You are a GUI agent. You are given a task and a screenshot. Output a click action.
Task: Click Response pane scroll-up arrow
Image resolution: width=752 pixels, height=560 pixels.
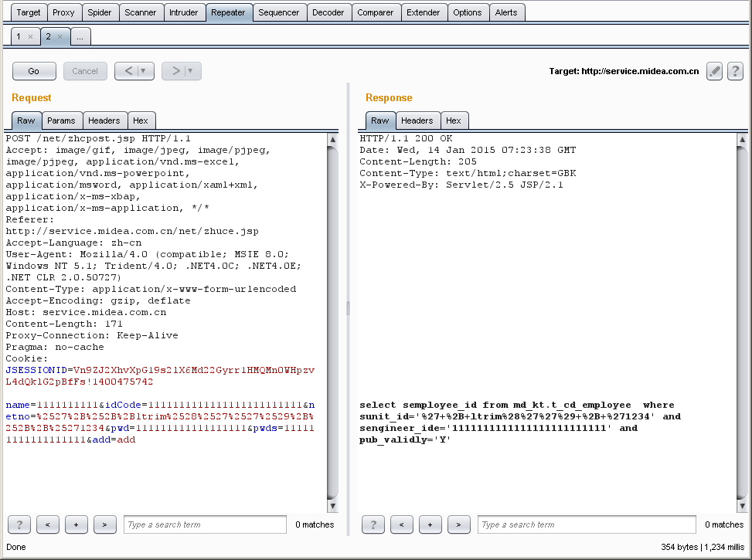742,140
